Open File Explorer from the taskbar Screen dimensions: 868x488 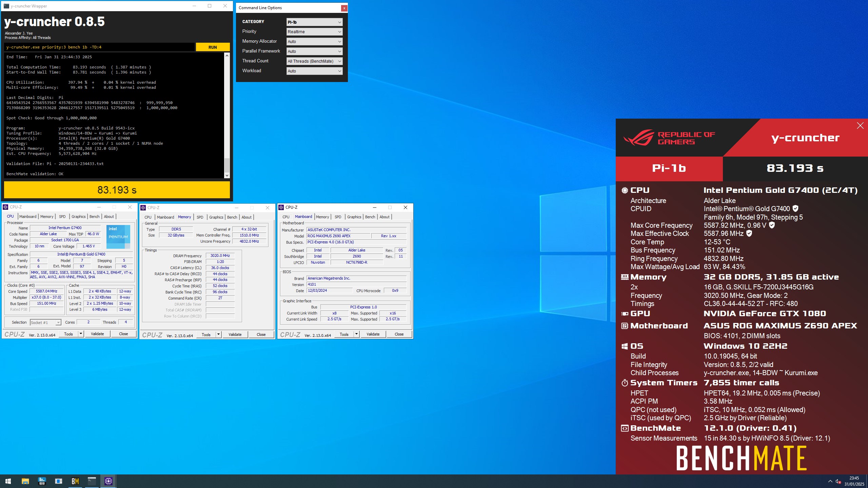click(25, 481)
